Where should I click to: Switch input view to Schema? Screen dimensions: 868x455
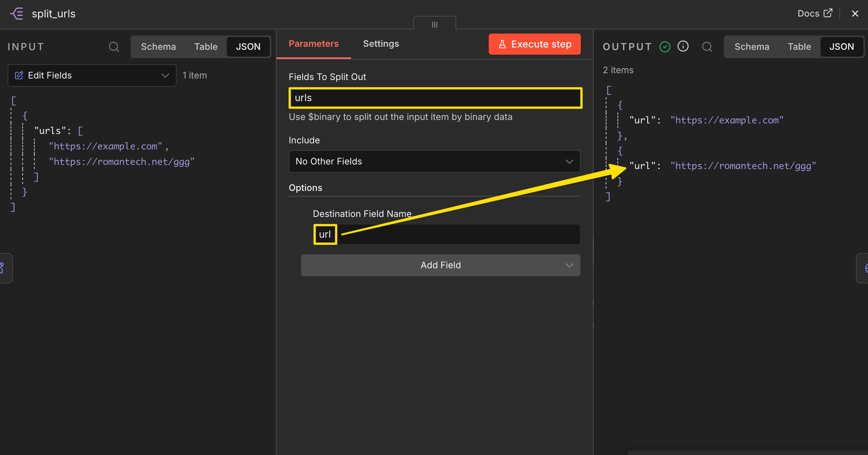pos(159,47)
